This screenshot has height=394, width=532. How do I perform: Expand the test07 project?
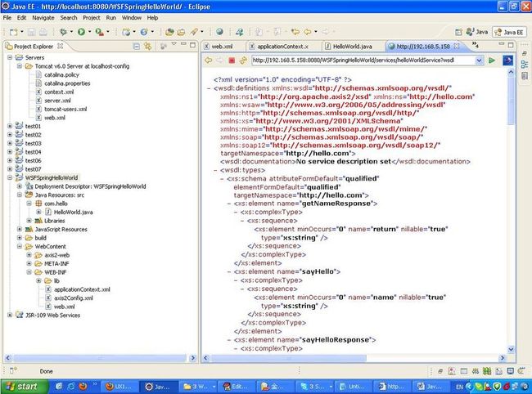10,168
